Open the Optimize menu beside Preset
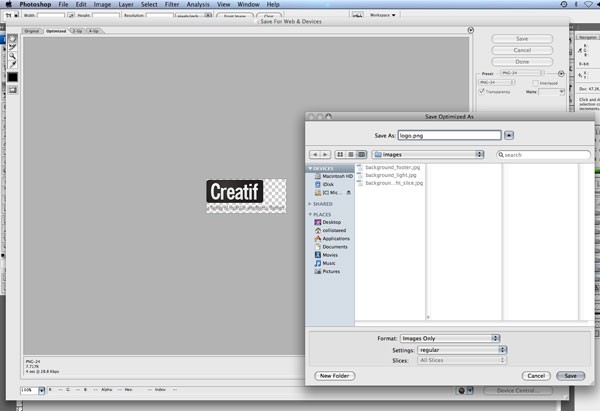This screenshot has width=600, height=411. click(x=561, y=73)
